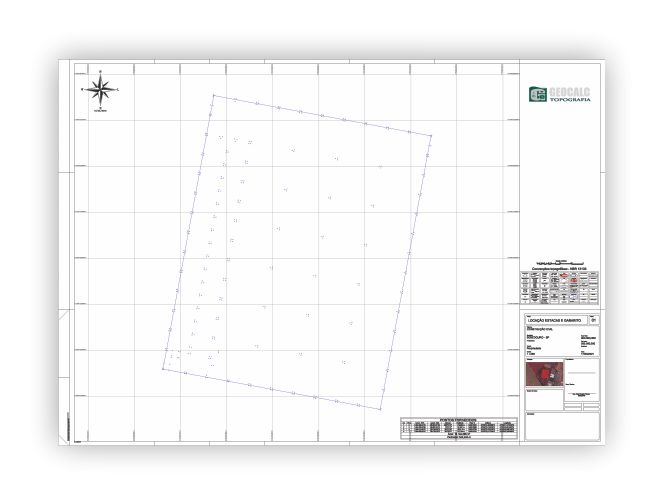This screenshot has height=504, width=664.
Task: Select the right boundary line of the lot
Action: tap(408, 270)
